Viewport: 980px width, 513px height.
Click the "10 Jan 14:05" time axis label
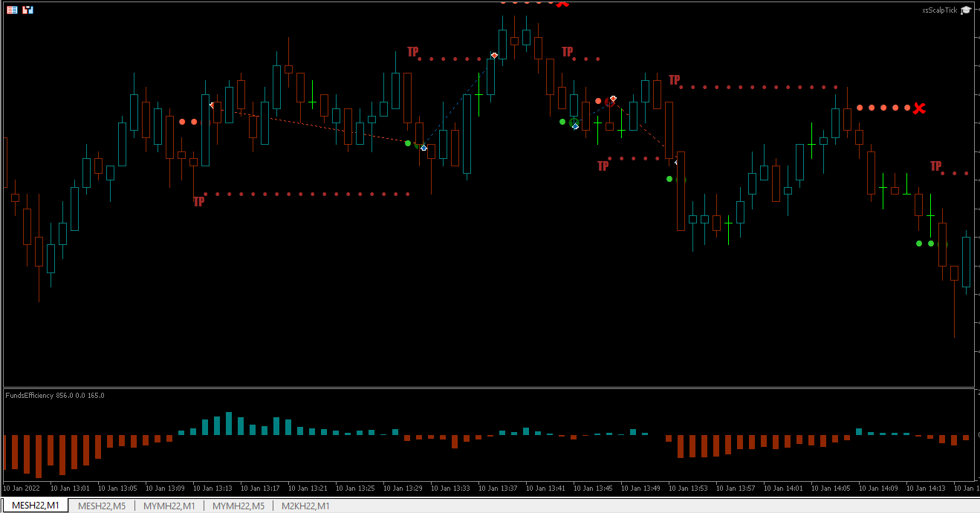tap(831, 489)
